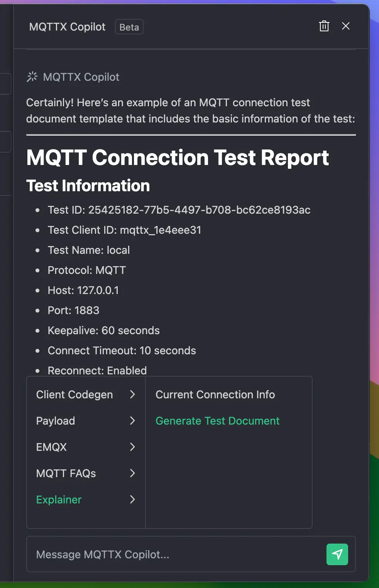
Task: Expand the MQTT FAQs chevron
Action: coord(133,473)
